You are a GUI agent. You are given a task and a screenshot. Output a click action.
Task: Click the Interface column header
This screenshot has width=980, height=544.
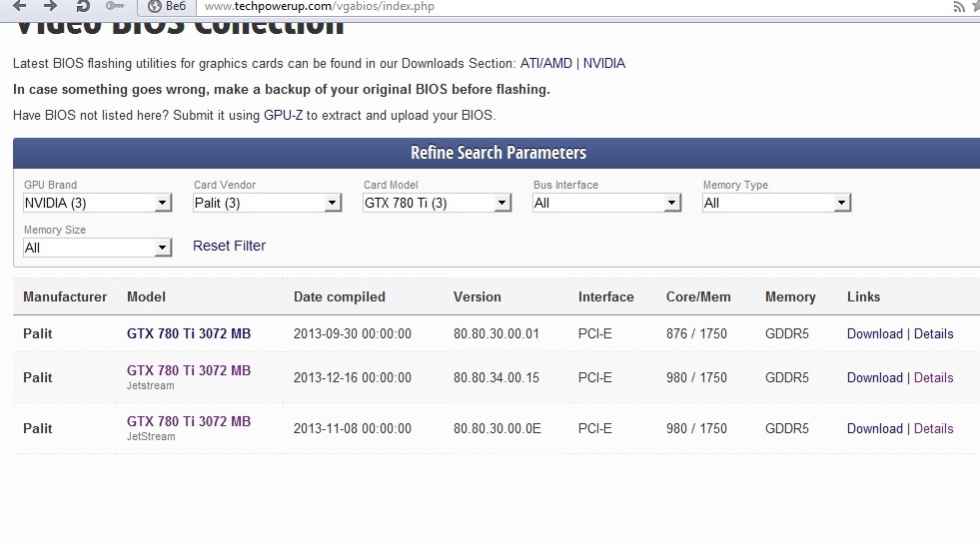pyautogui.click(x=605, y=296)
